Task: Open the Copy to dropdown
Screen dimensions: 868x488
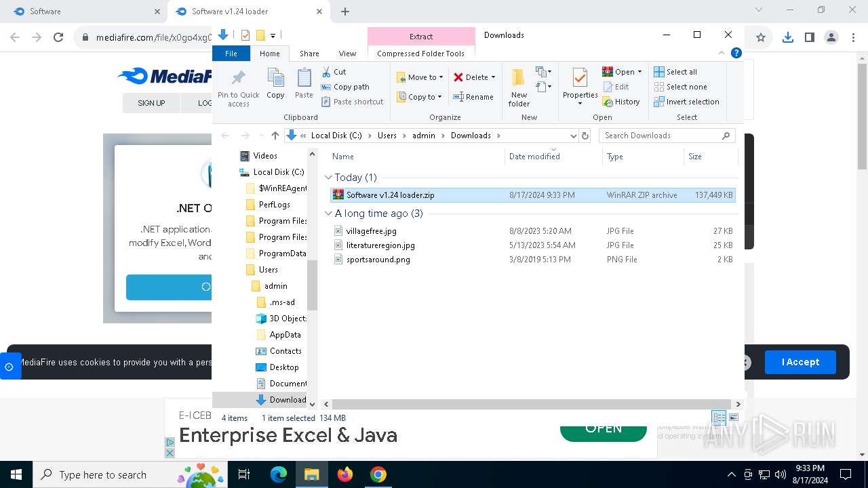Action: pos(420,97)
